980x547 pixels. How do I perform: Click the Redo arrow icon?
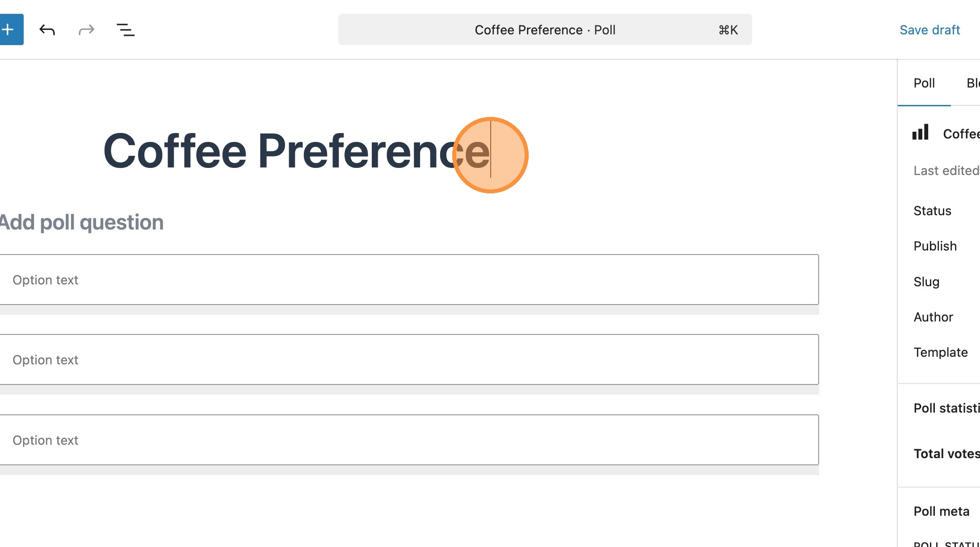86,30
